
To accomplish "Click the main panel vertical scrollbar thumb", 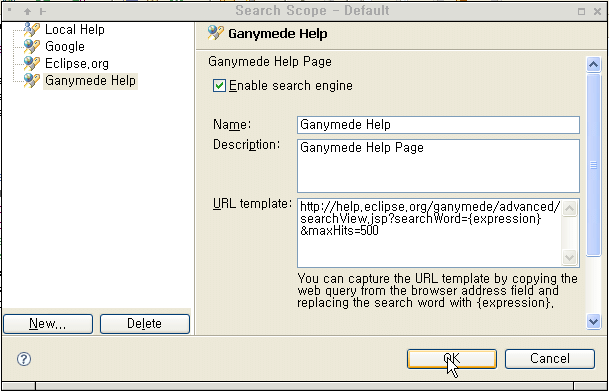I will [x=593, y=165].
